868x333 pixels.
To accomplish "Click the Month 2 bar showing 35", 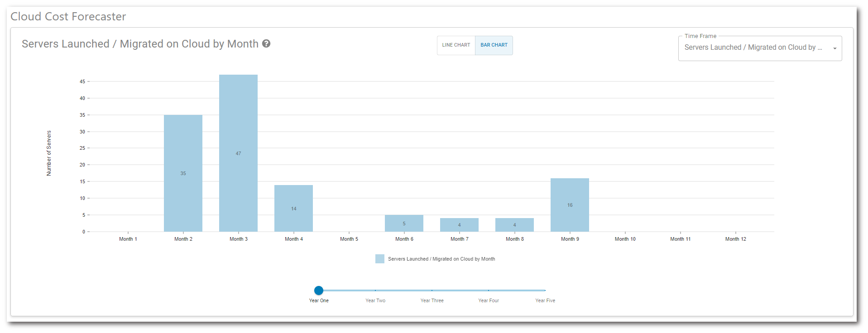I will pos(183,173).
